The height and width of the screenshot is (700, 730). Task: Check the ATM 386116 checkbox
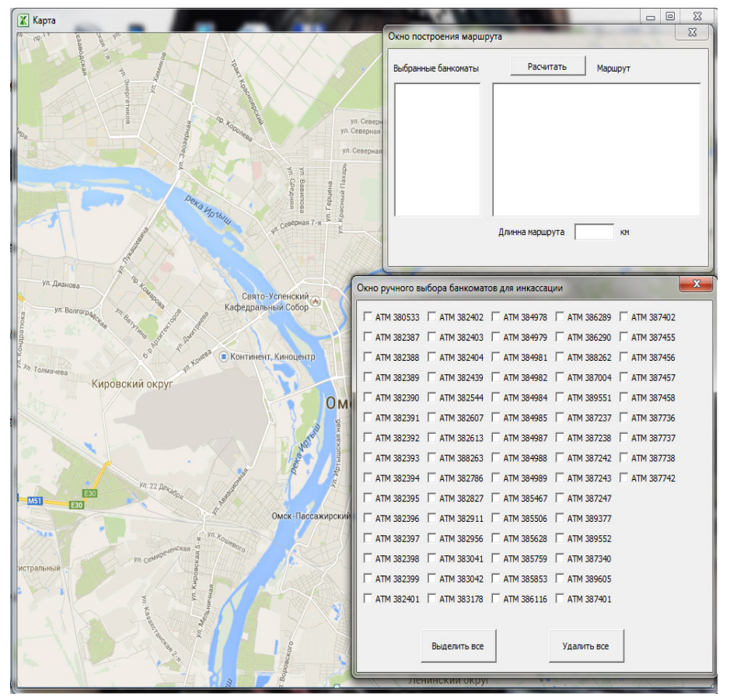coord(496,599)
